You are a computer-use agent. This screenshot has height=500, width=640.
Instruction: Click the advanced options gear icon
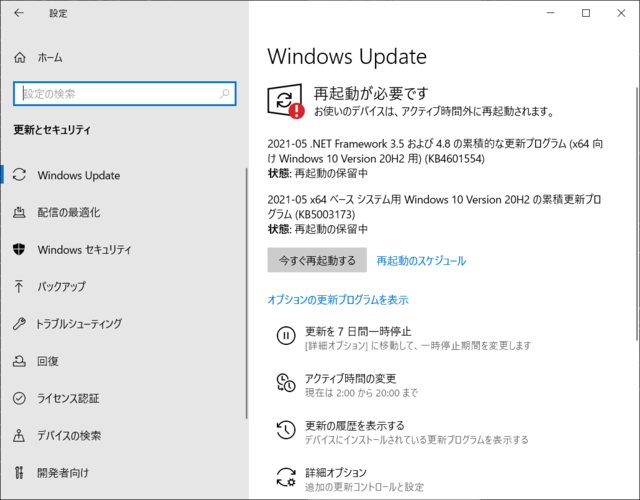pos(286,477)
